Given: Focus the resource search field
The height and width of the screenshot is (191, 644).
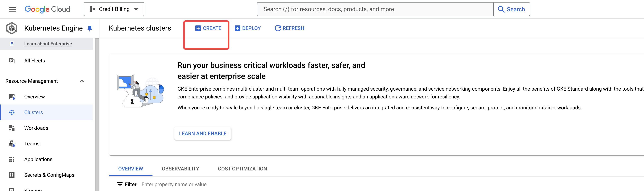Looking at the screenshot, I should 375,9.
